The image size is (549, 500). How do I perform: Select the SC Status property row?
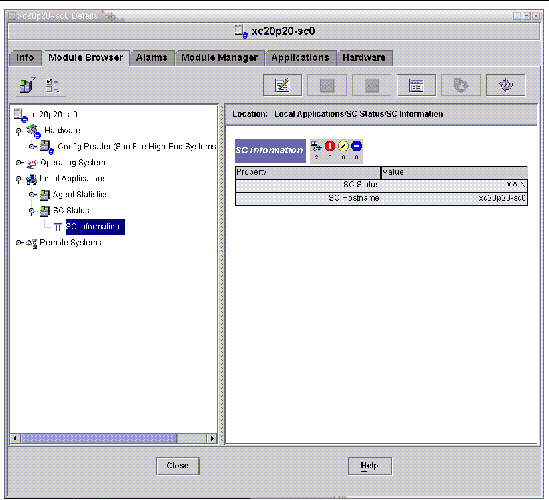(x=381, y=185)
